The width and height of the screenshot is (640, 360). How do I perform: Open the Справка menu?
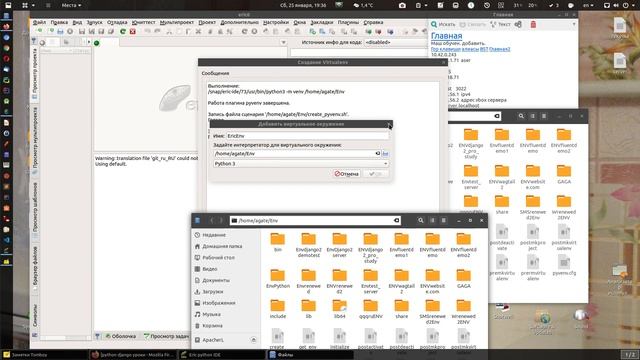pos(373,22)
